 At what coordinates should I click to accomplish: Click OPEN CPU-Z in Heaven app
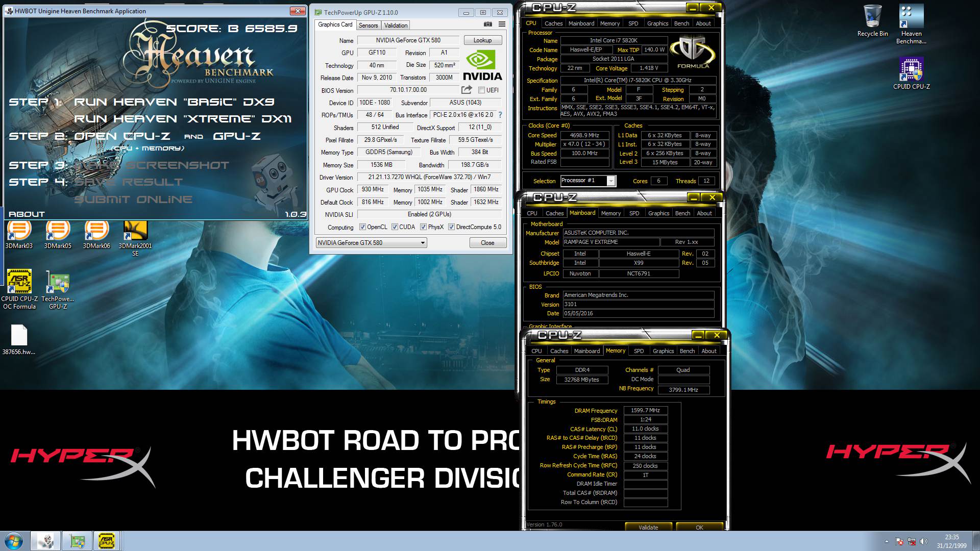[x=121, y=136]
